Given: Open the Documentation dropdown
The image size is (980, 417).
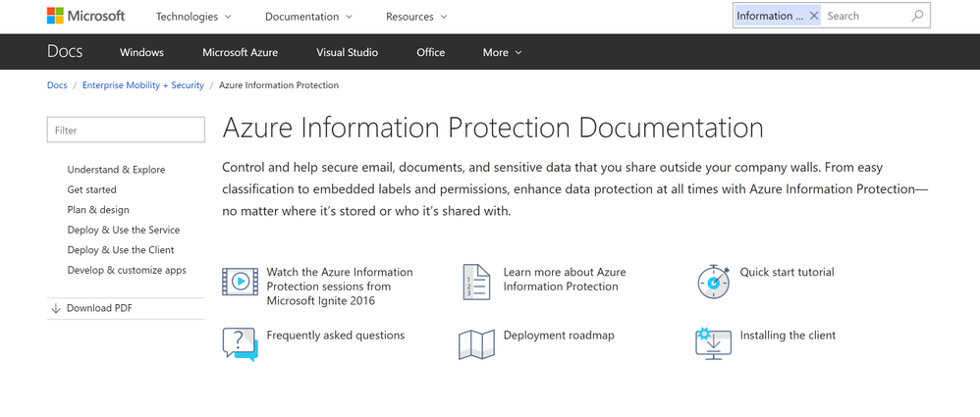Looking at the screenshot, I should point(308,17).
